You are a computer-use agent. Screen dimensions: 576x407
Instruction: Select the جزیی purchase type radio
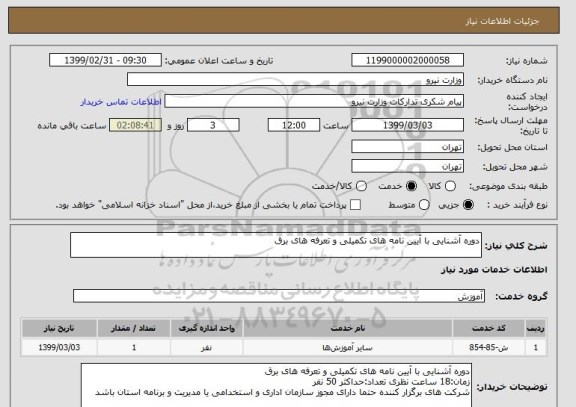pos(468,205)
